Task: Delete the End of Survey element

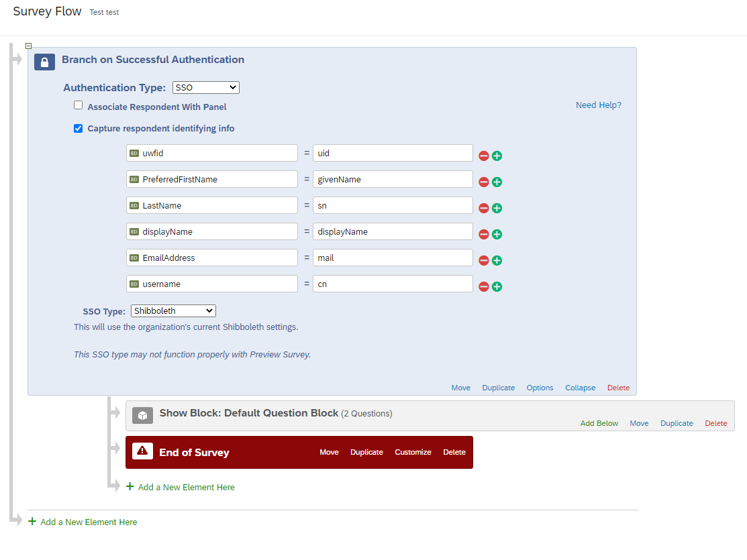Action: coord(454,453)
